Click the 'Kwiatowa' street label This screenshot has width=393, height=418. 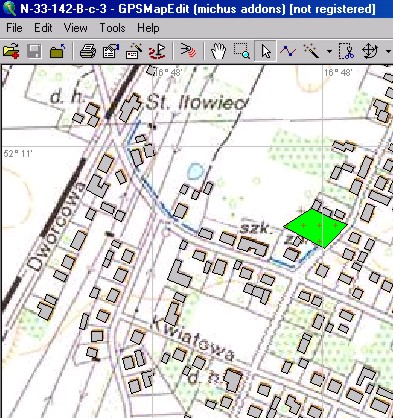pos(194,339)
